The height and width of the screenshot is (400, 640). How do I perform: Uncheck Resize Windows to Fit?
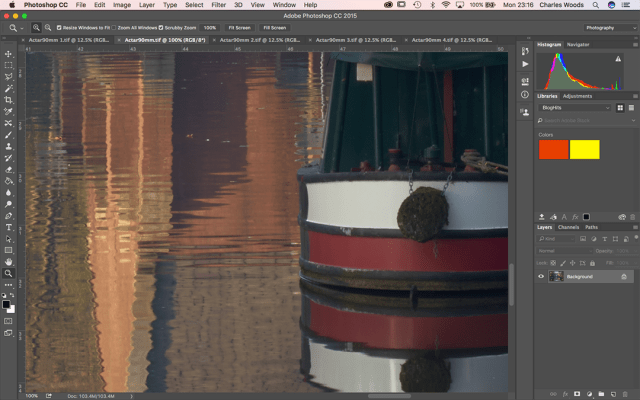click(x=59, y=28)
